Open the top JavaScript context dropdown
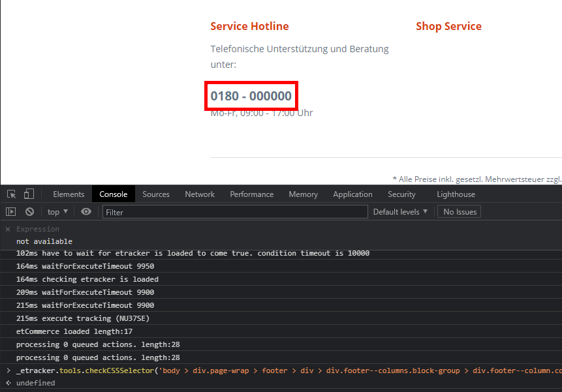The height and width of the screenshot is (392, 562). pos(57,212)
